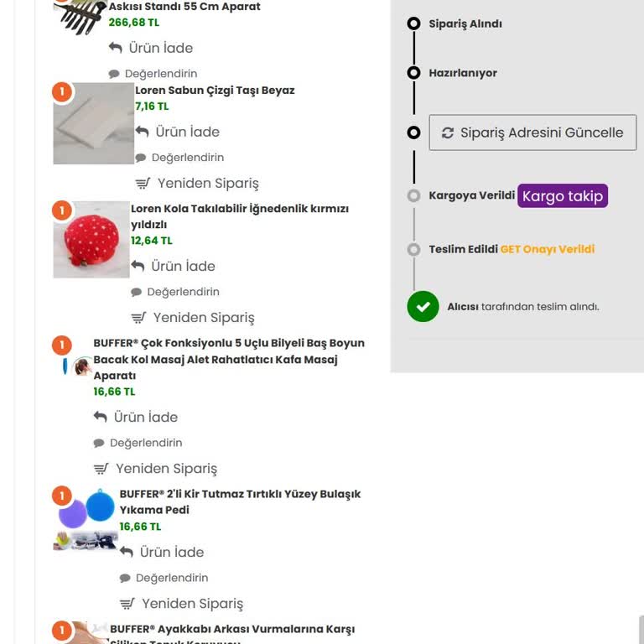644x644 pixels.
Task: Click comment bubble icon for BUFFER bulaşık pedi
Action: pos(125,578)
